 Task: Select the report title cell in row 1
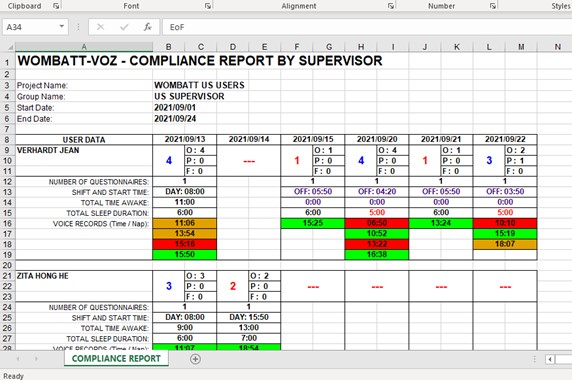pos(200,61)
